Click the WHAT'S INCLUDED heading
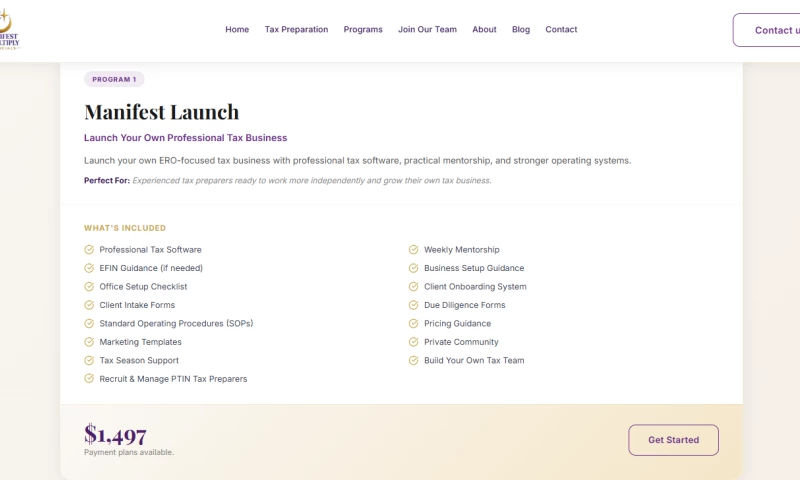 click(x=125, y=228)
